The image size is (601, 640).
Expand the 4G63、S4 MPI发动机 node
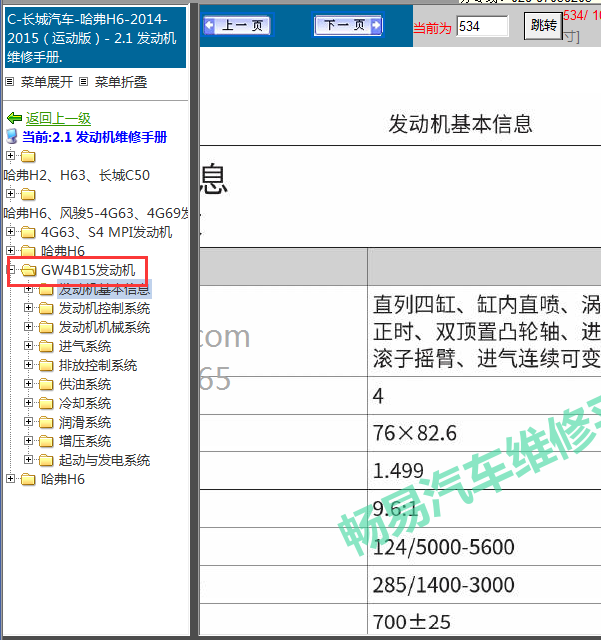click(11, 231)
